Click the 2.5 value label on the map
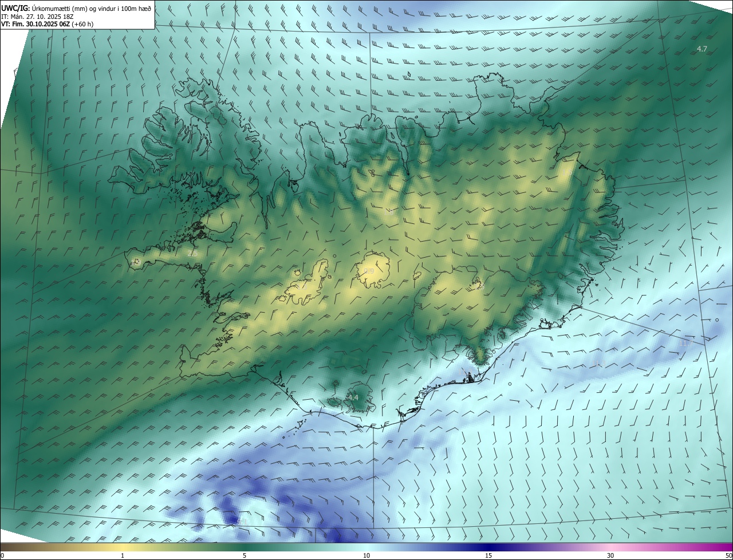 [192, 253]
